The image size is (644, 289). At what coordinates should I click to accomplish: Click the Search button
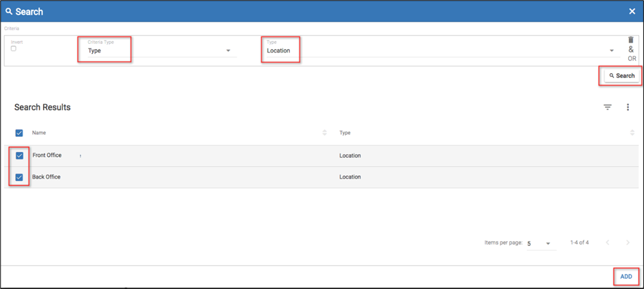(x=622, y=76)
